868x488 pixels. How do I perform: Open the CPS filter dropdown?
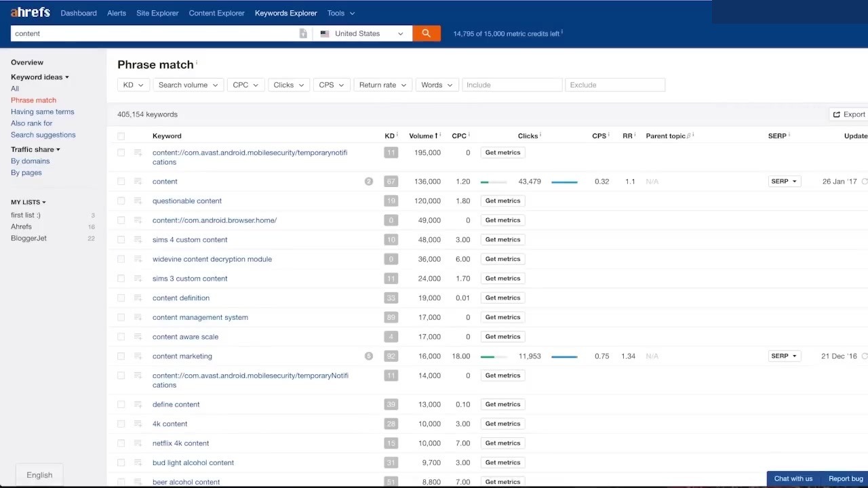tap(332, 85)
